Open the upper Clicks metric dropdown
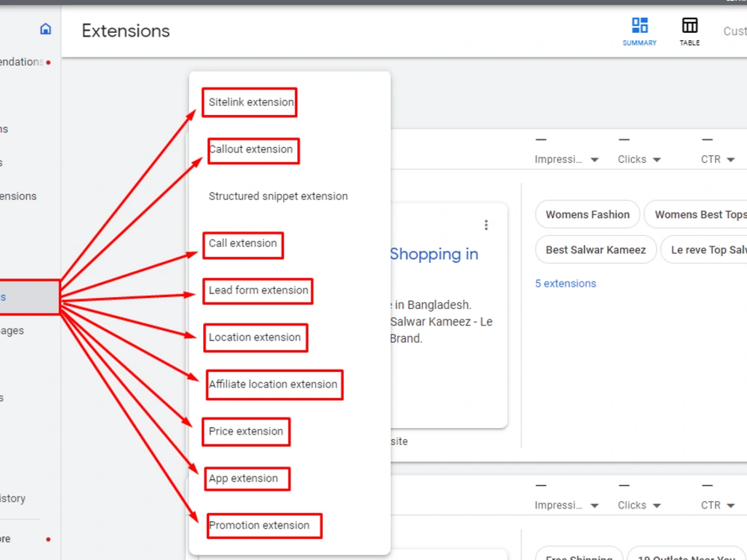747x560 pixels. pyautogui.click(x=639, y=160)
